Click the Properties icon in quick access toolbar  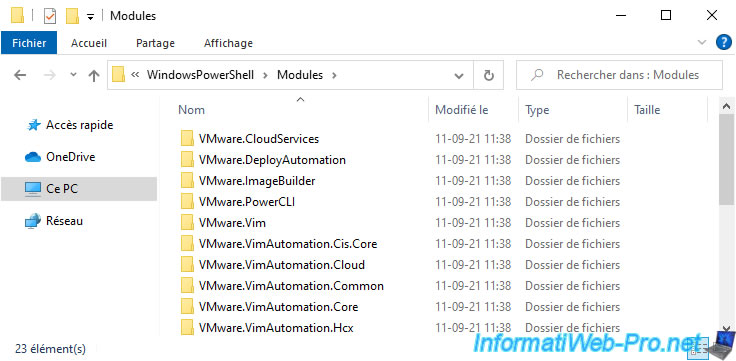50,16
